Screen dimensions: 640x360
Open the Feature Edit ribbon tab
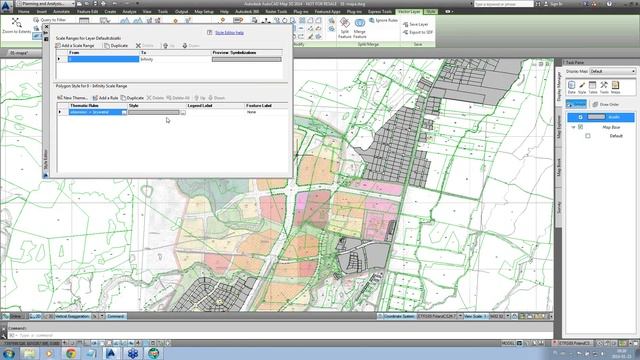(x=87, y=12)
